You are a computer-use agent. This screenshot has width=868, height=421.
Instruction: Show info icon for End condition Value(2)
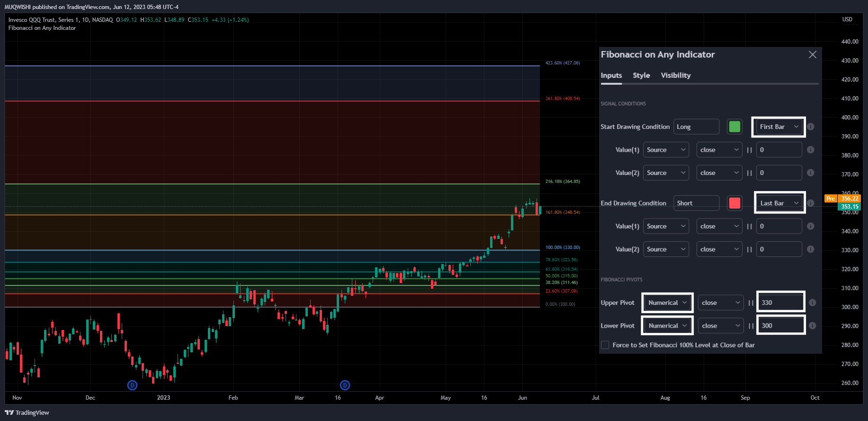(x=811, y=249)
